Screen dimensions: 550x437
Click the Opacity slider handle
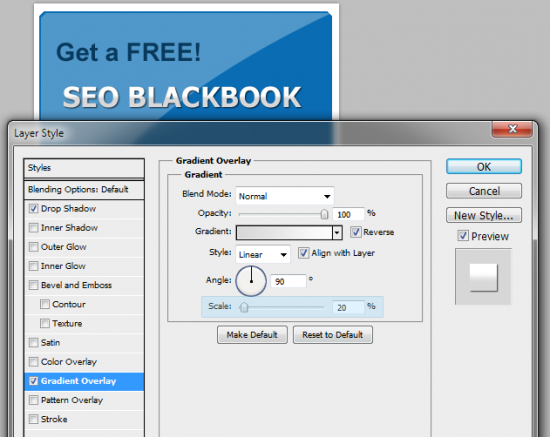click(324, 214)
